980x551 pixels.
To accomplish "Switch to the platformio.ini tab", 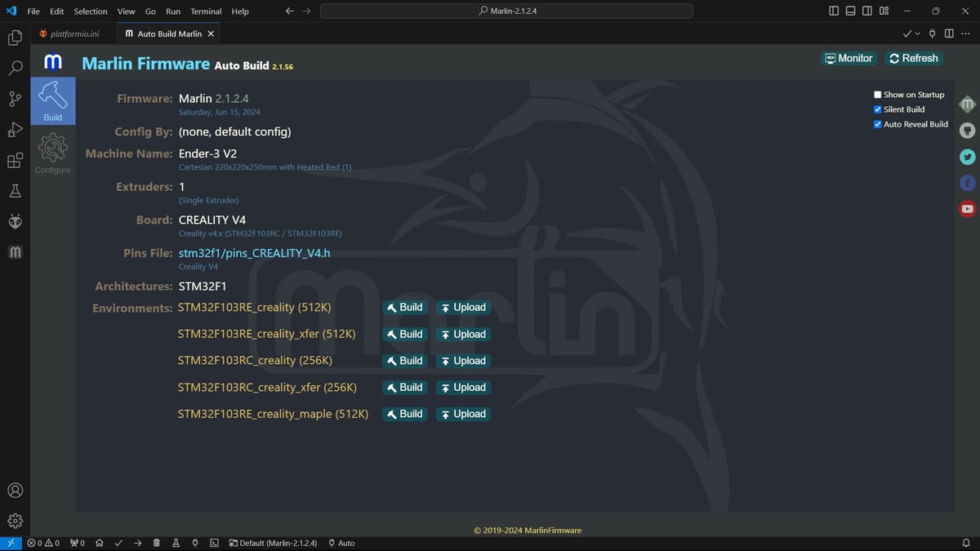I will pos(72,33).
